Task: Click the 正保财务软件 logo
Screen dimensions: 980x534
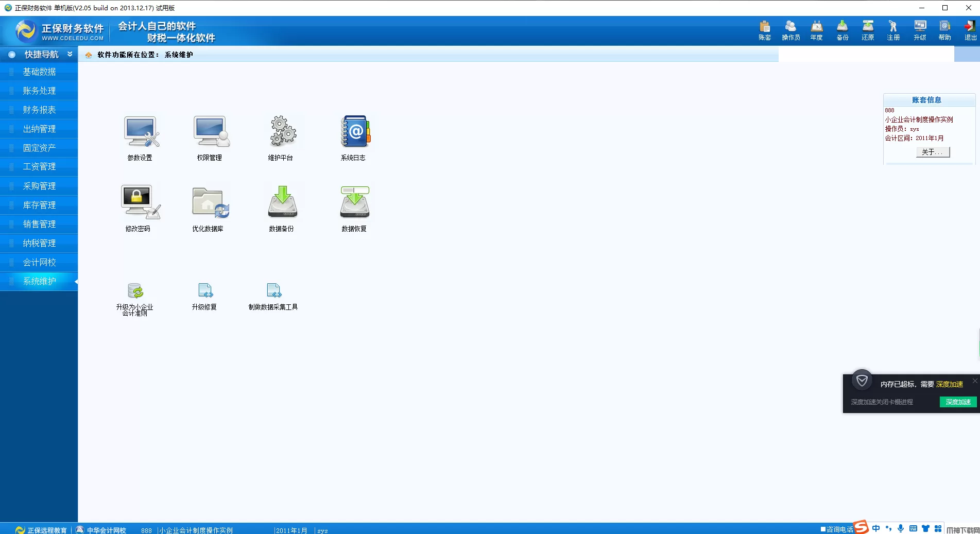Action: (x=60, y=31)
